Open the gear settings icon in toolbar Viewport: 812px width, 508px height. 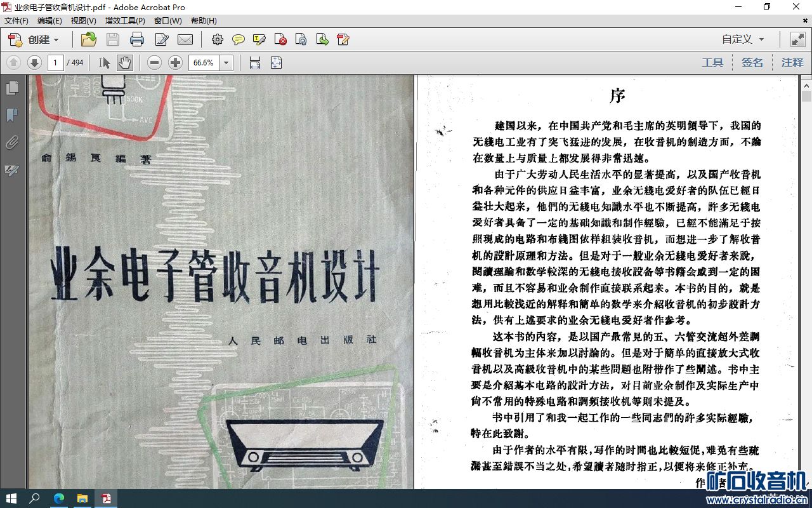pos(218,39)
